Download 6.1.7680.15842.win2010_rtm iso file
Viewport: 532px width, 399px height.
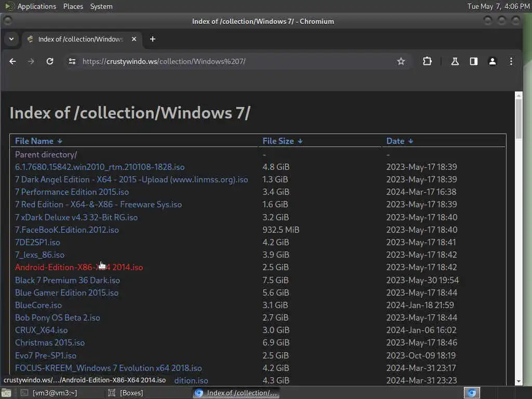click(100, 167)
